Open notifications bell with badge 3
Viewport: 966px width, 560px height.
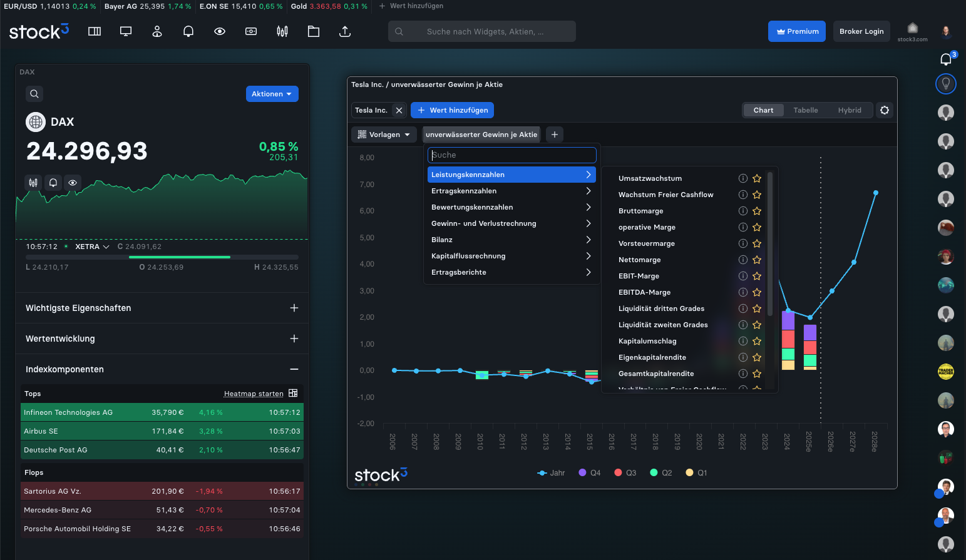click(946, 59)
